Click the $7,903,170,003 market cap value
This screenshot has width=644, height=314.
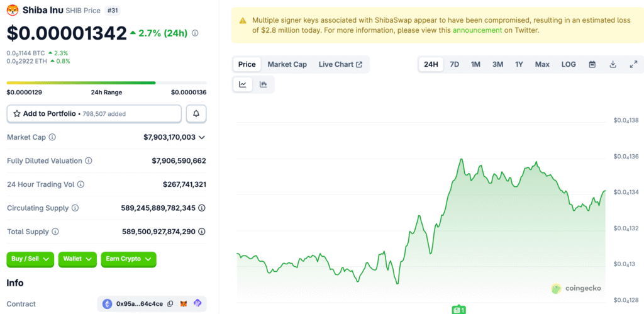point(169,137)
